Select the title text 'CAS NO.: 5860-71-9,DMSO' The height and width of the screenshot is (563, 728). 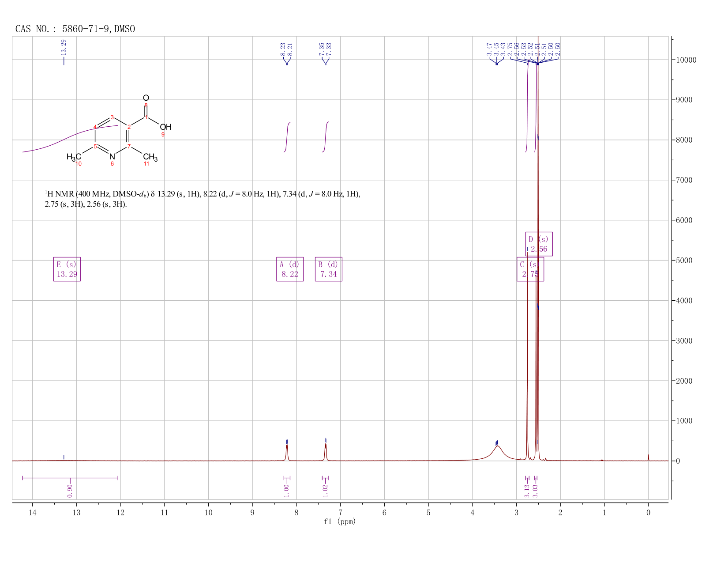point(75,29)
